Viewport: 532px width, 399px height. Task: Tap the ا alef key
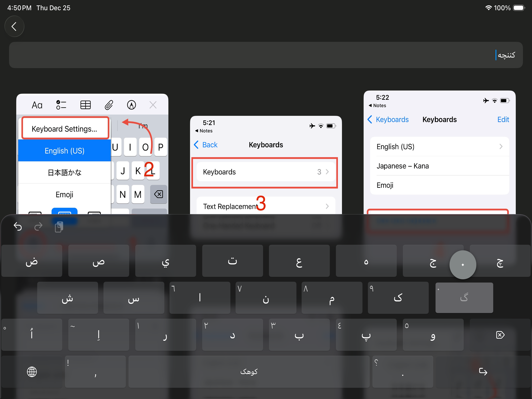point(200,298)
